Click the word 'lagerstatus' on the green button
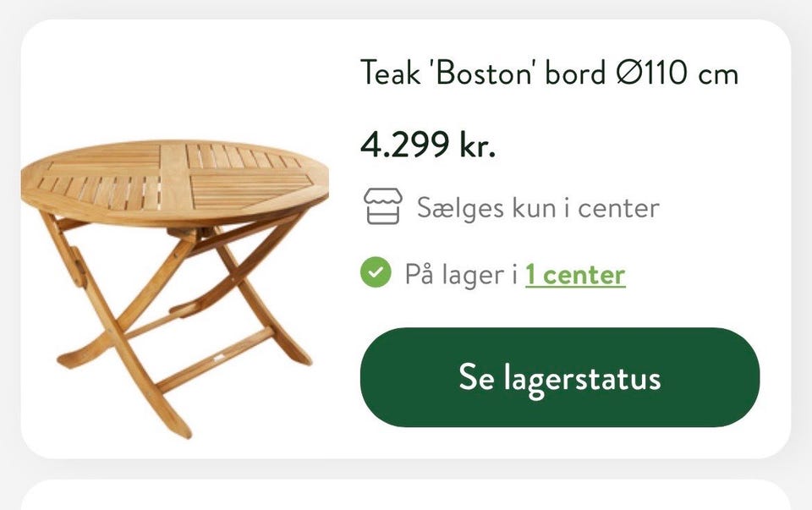Screen dimensions: 812x510 (x=582, y=379)
